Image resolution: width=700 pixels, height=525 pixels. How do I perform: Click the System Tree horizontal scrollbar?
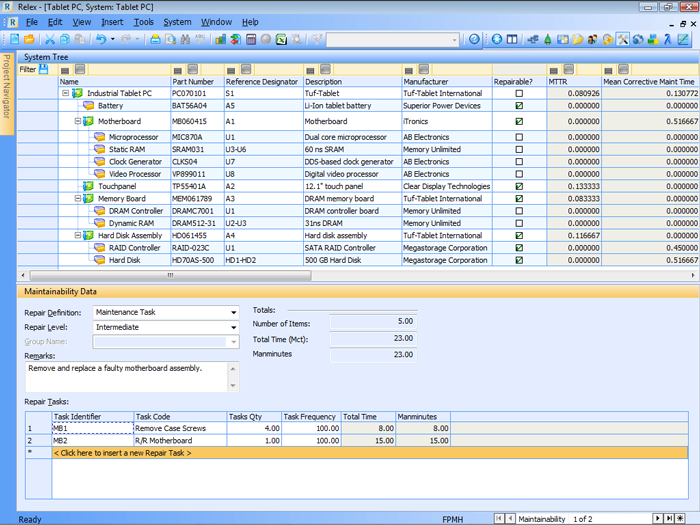pyautogui.click(x=170, y=275)
